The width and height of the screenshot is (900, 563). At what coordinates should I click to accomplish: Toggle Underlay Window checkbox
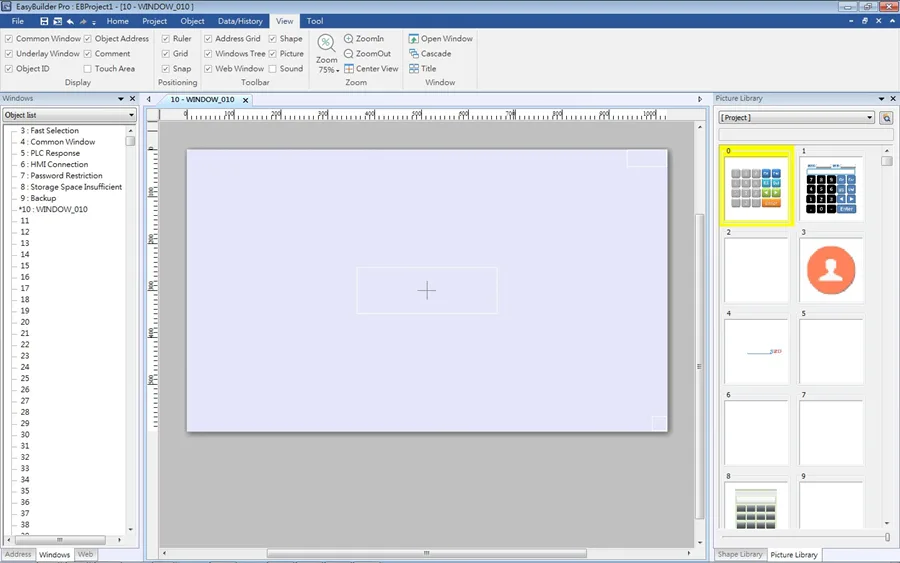coord(9,53)
